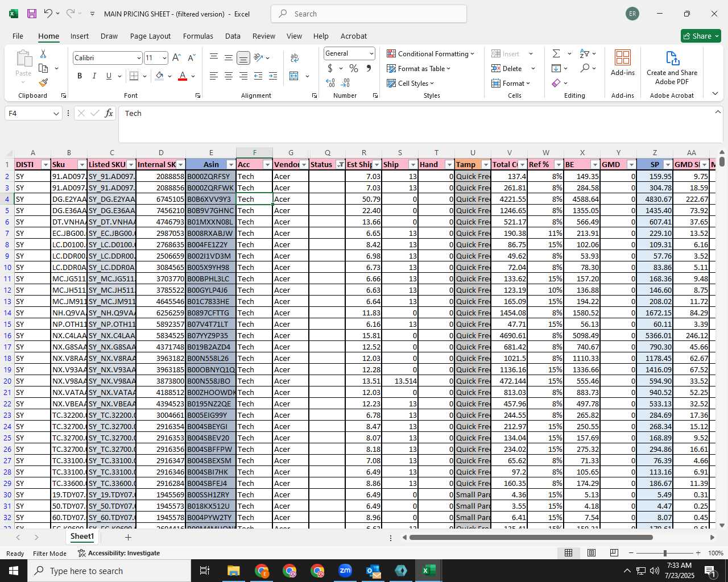Open Cell Styles dropdown
This screenshot has width=728, height=582.
click(x=410, y=83)
